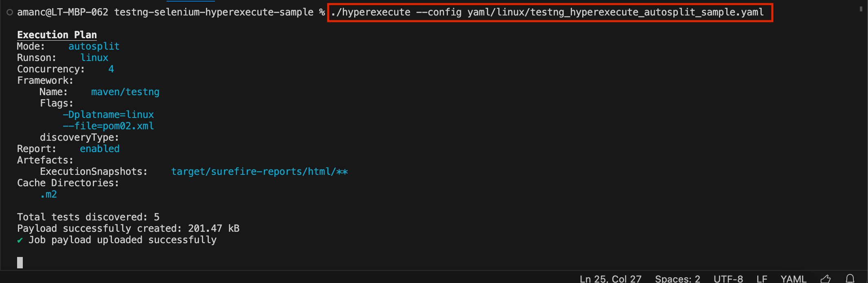Viewport: 868px width, 283px height.
Task: Click the terminal cursor block
Action: click(x=20, y=263)
